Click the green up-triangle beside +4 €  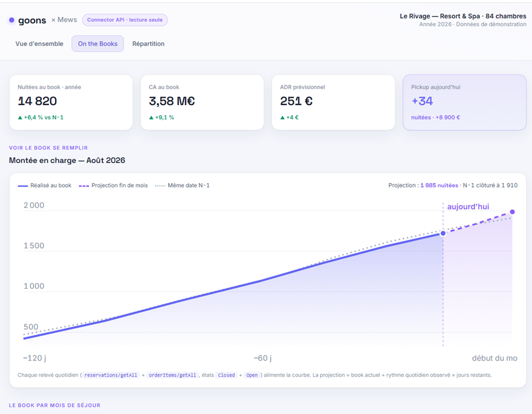(282, 117)
